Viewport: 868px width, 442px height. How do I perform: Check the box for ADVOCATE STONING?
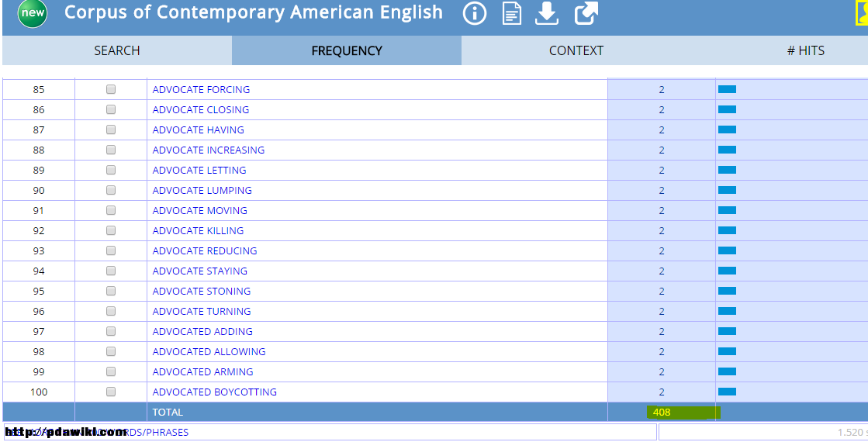(x=111, y=291)
